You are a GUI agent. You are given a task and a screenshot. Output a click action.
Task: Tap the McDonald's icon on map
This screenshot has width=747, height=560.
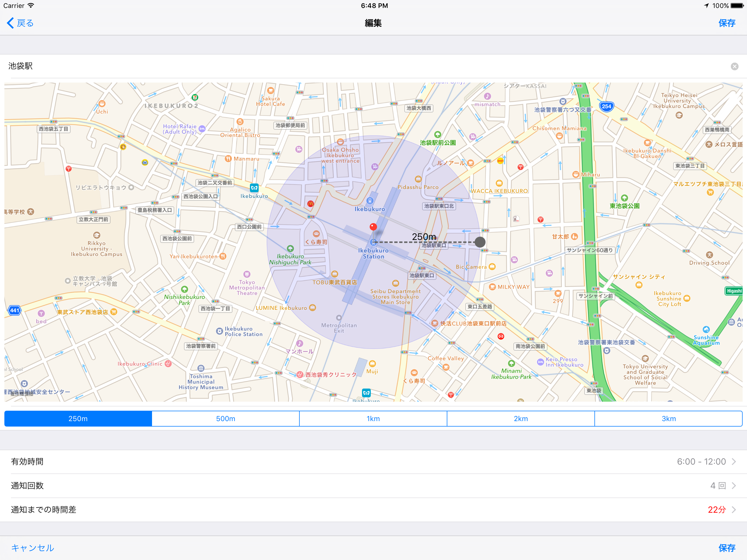pos(310,204)
